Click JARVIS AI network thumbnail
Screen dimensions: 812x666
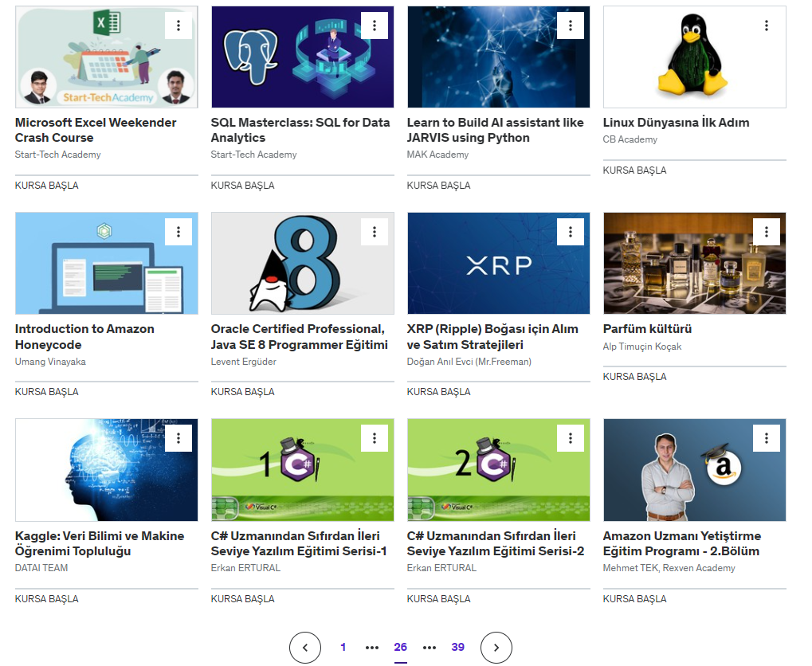(499, 57)
